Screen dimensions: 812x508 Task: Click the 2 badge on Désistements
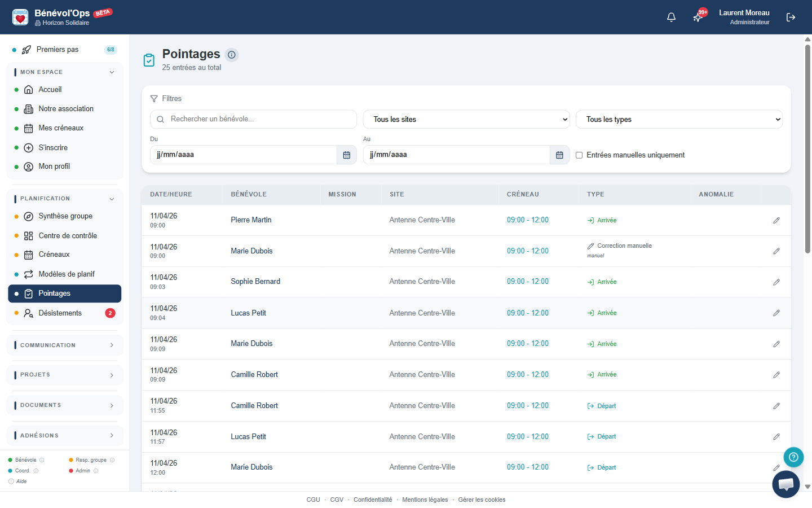click(110, 313)
